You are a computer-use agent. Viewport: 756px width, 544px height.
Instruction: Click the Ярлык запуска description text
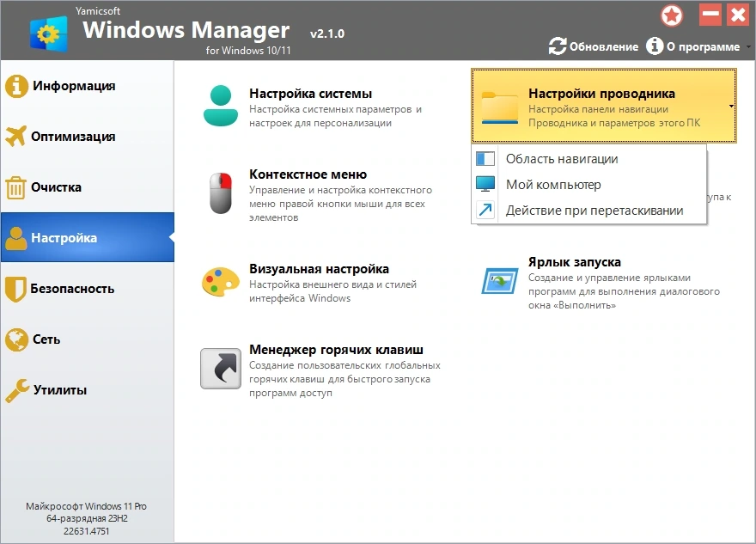pyautogui.click(x=624, y=291)
